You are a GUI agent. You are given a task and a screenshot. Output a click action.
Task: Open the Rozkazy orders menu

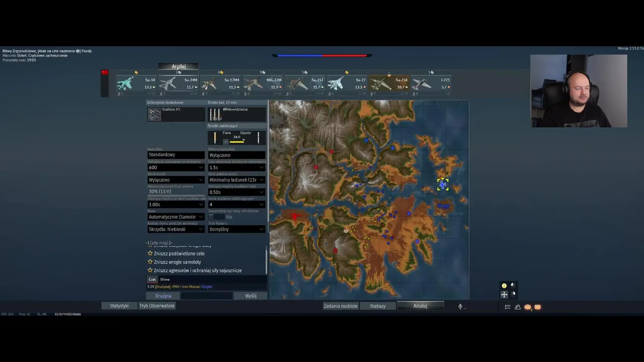click(378, 306)
